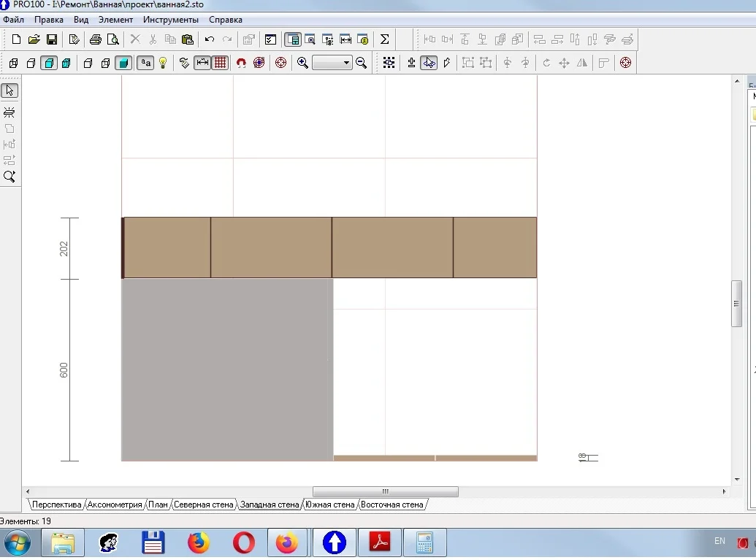Screen dimensions: 756x560
Task: Click the Zoom in magnifier icon
Action: 302,64
